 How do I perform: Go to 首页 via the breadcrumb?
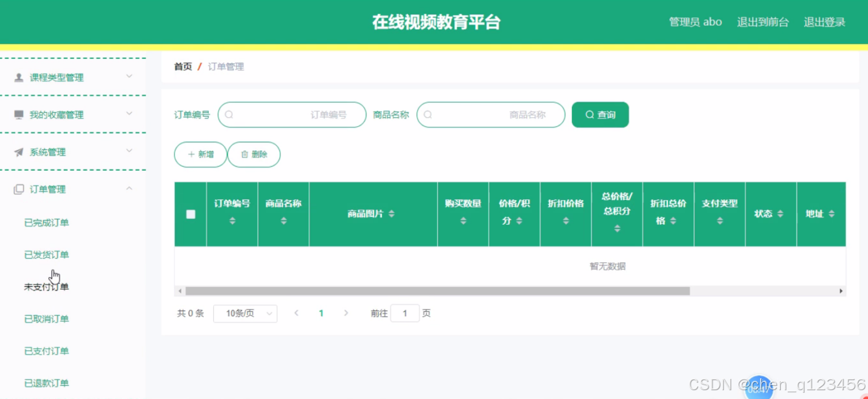[x=182, y=66]
